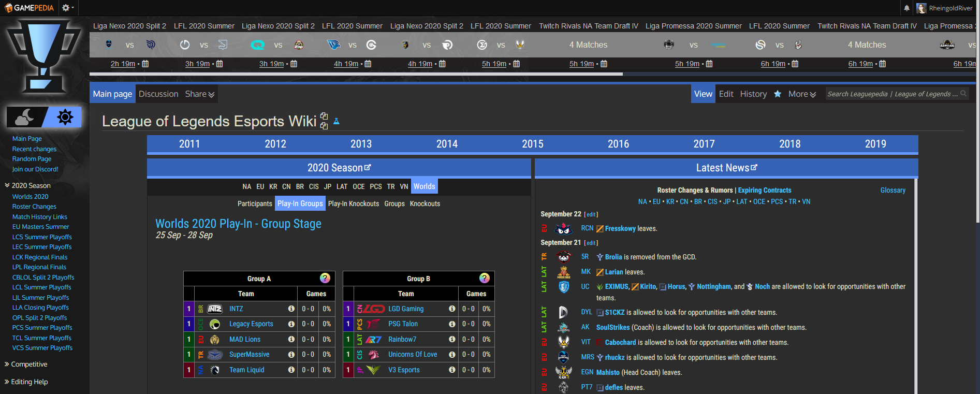Image resolution: width=980 pixels, height=394 pixels.
Task: Open the notifications bell
Action: (x=906, y=8)
